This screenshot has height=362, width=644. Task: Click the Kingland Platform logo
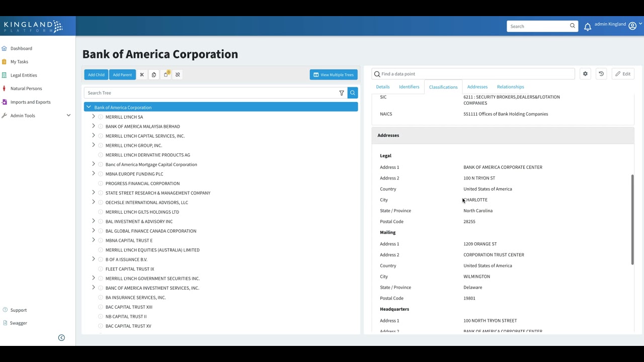34,26
